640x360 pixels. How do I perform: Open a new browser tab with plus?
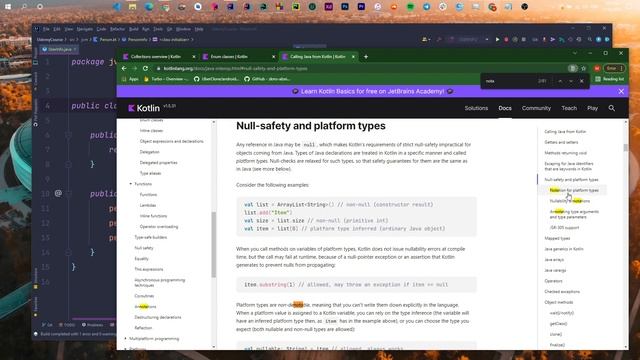pyautogui.click(x=366, y=57)
